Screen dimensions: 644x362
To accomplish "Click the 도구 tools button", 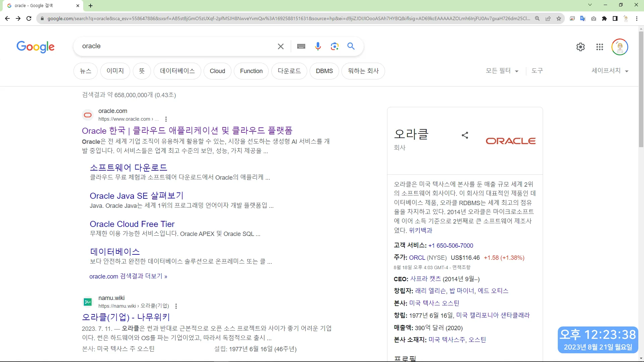I will pos(537,71).
